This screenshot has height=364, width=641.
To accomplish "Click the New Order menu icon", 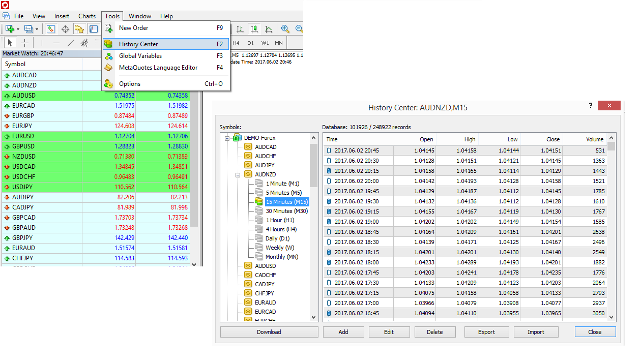I will point(108,28).
